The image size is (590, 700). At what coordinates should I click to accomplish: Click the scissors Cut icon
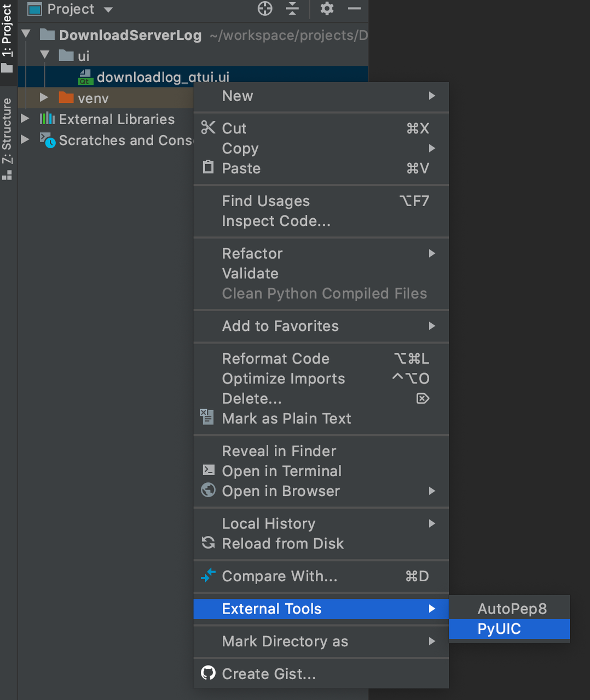pos(208,127)
